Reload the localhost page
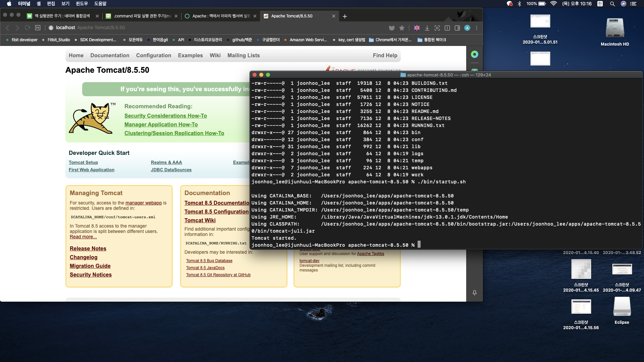644x362 pixels. 28,28
